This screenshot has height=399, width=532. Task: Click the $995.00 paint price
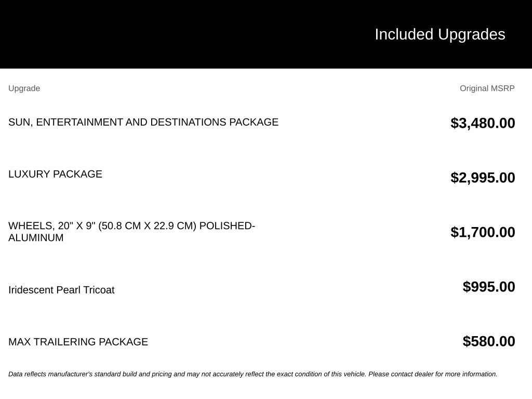[489, 287]
